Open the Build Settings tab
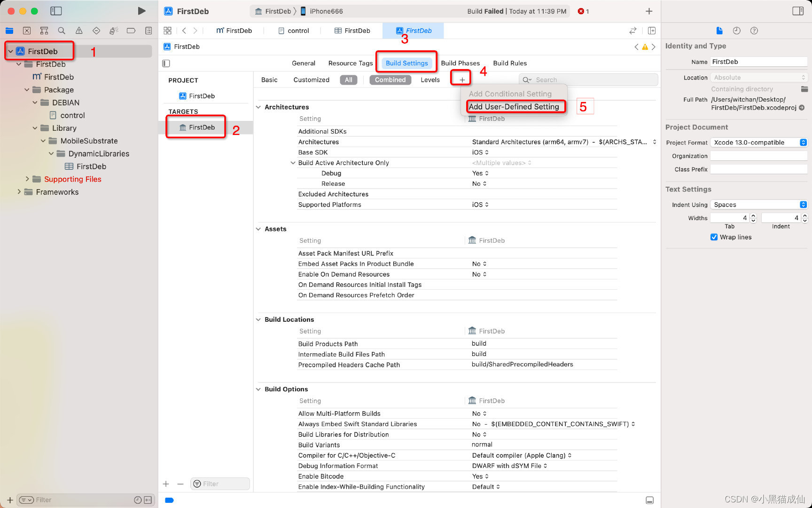Image resolution: width=812 pixels, height=508 pixels. (407, 63)
